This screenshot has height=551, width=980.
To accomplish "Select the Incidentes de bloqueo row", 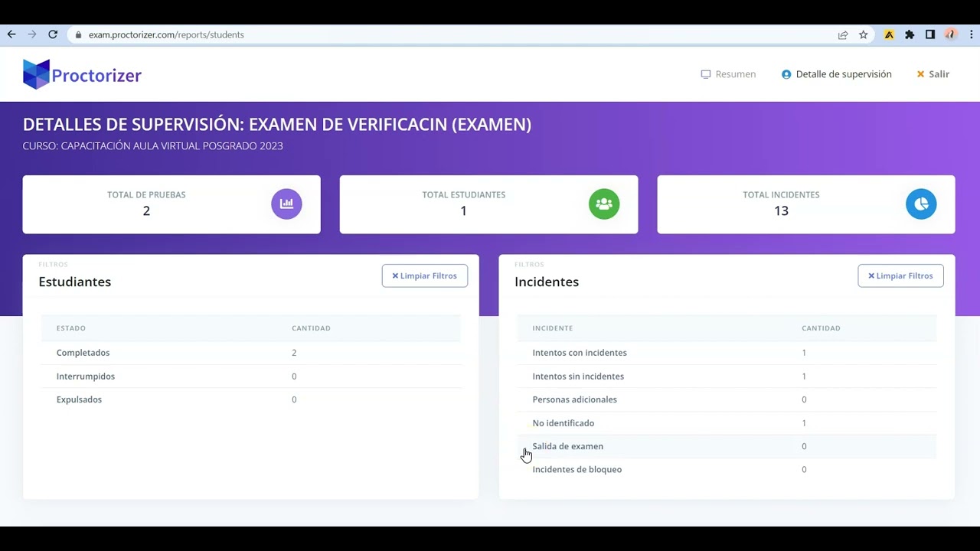I will 727,470.
